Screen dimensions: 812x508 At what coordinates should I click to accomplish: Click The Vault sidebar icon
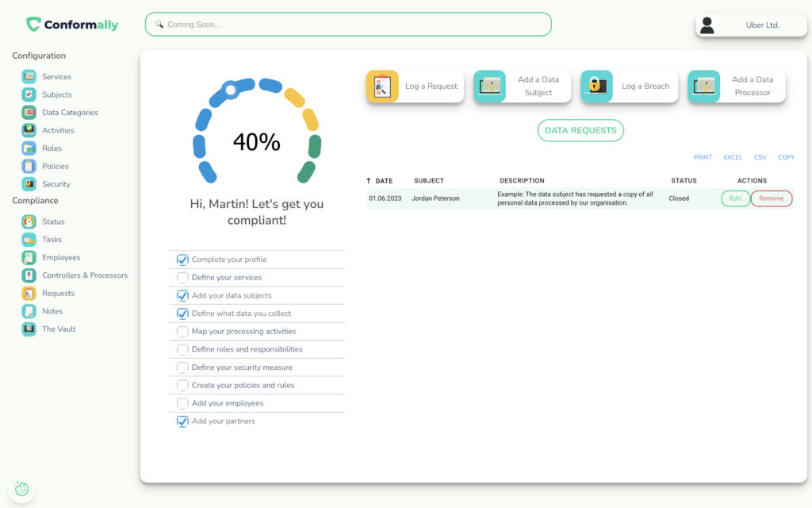29,329
